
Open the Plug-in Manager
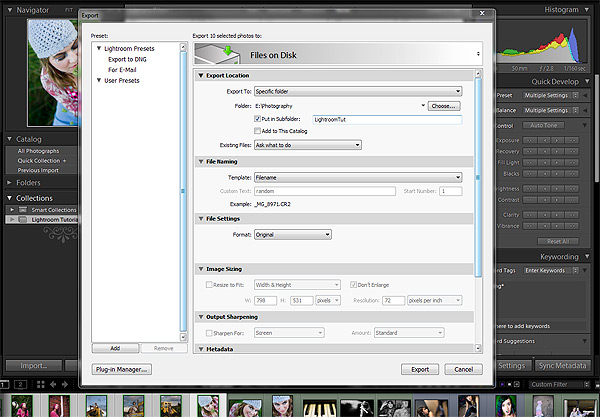tap(122, 370)
